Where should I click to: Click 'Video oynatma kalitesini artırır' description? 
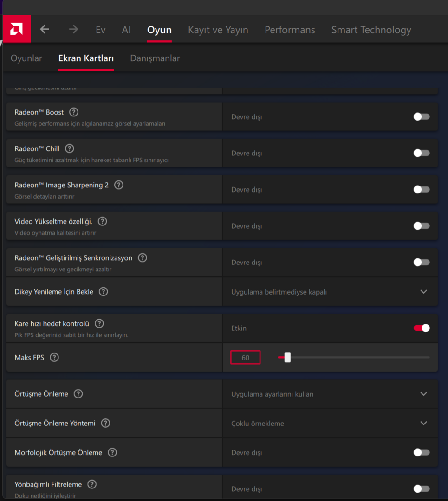coord(55,233)
